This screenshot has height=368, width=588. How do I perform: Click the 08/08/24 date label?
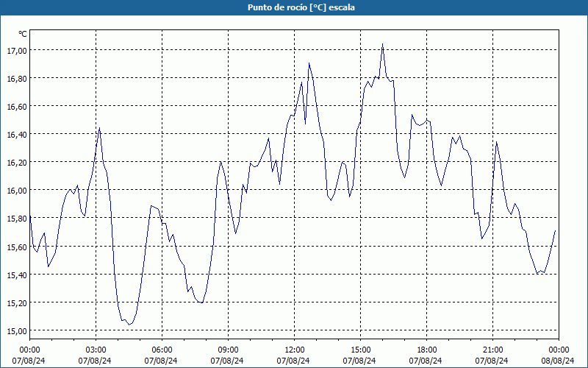558,361
